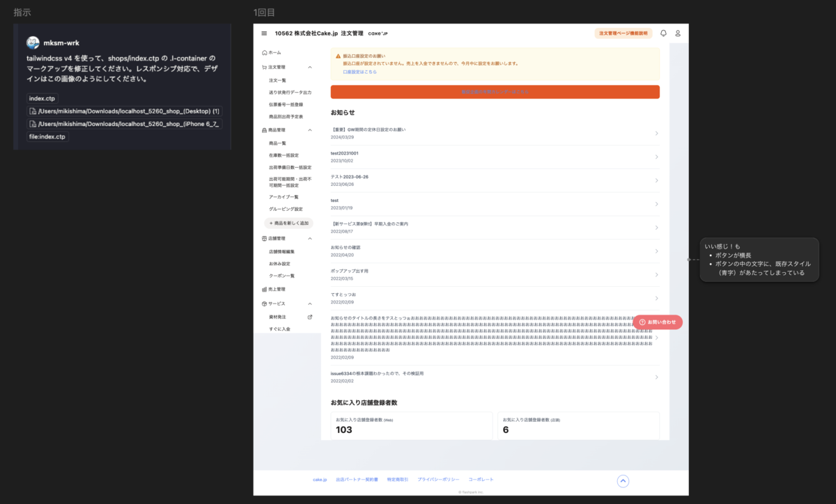Open chevron on issue6334 notice row

coord(656,377)
